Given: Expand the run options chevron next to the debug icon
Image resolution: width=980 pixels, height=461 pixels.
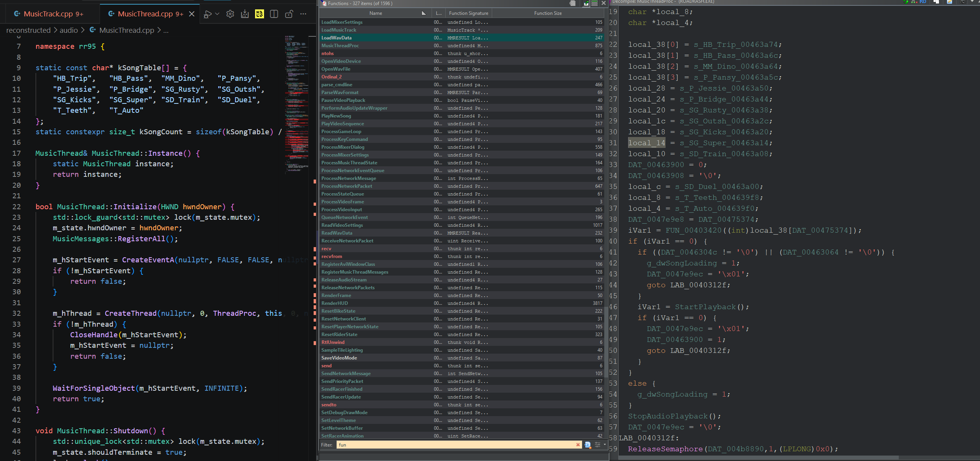Looking at the screenshot, I should (x=217, y=14).
